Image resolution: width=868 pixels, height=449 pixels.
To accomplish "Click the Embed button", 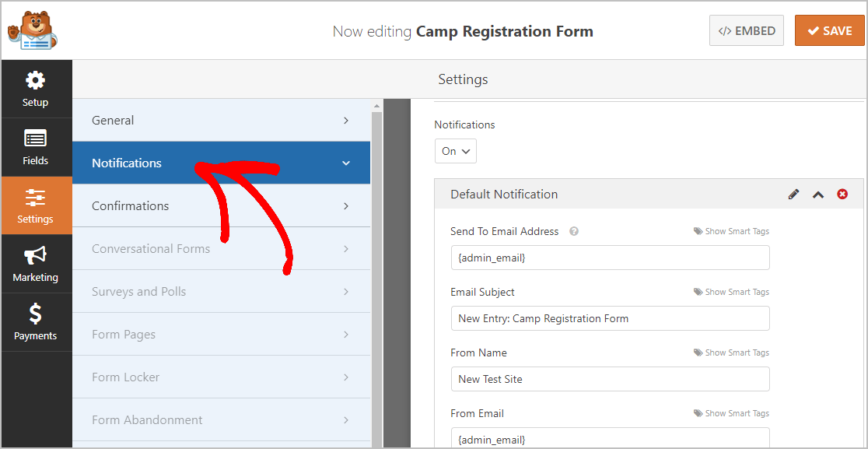I will pos(746,30).
